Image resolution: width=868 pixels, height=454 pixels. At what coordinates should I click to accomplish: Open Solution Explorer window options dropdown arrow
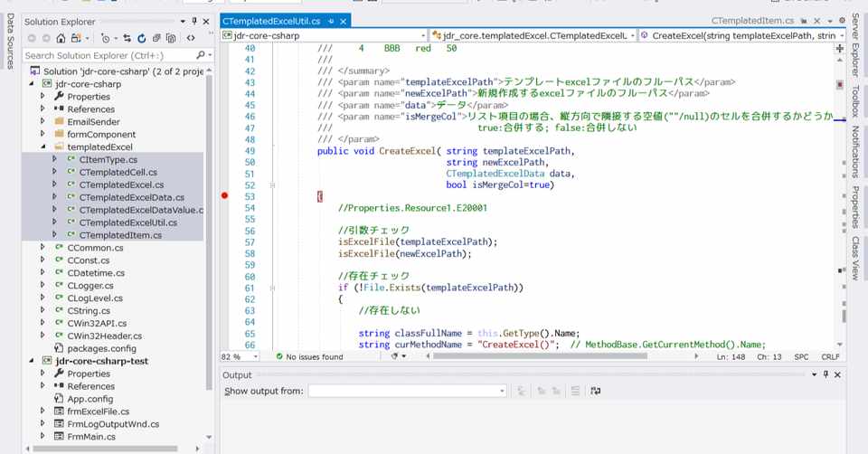(183, 21)
